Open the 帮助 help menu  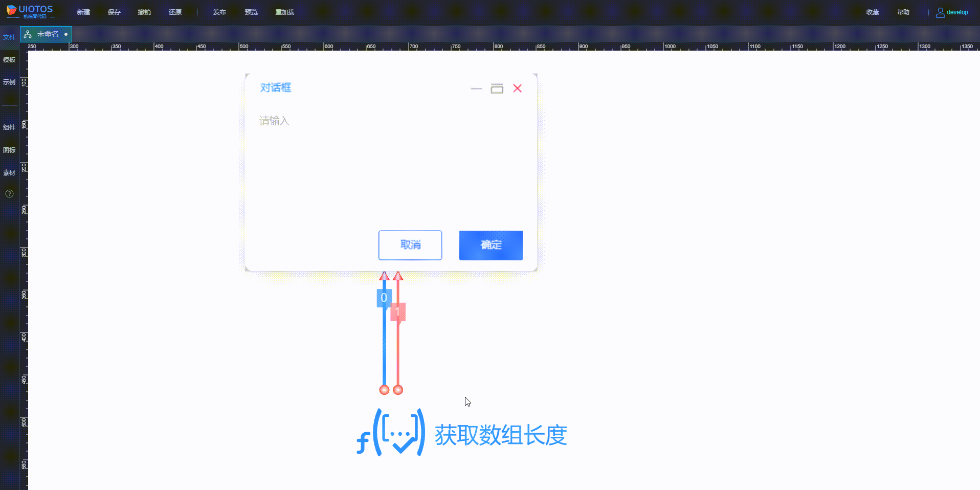click(903, 12)
